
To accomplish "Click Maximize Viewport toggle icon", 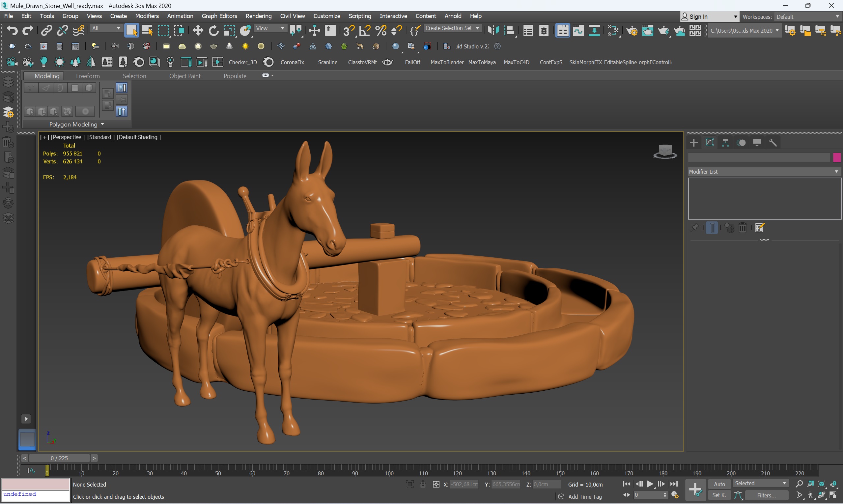I will pos(833,495).
